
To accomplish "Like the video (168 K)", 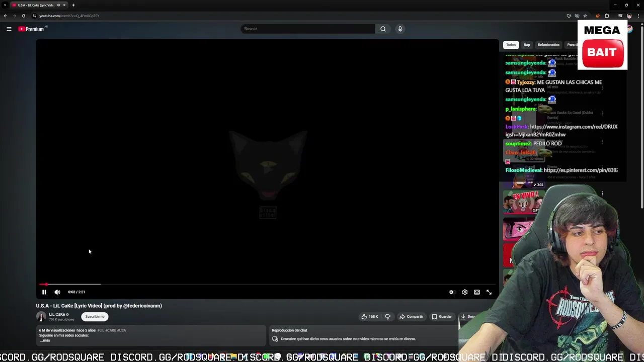I will coord(369,317).
